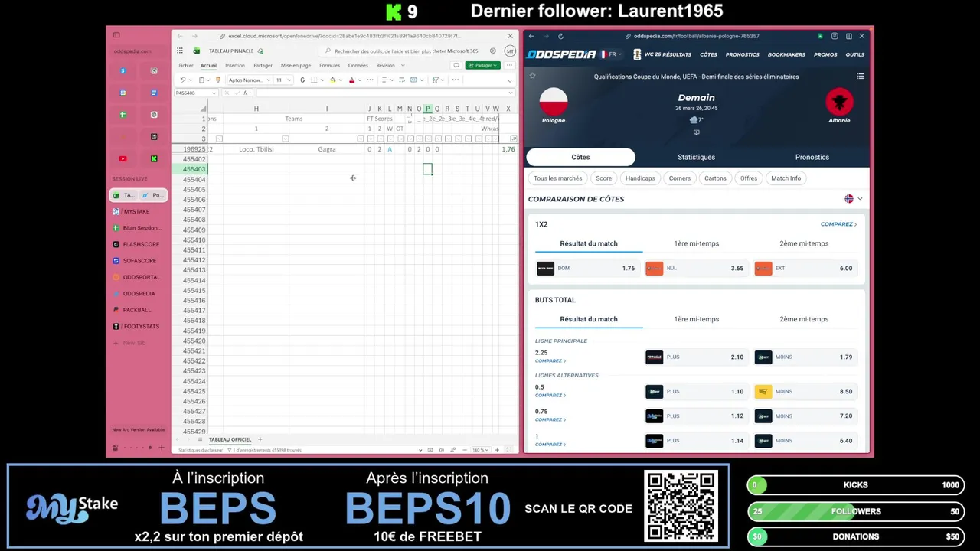The width and height of the screenshot is (980, 551).
Task: Select the Match Info filter chip
Action: [x=786, y=178]
